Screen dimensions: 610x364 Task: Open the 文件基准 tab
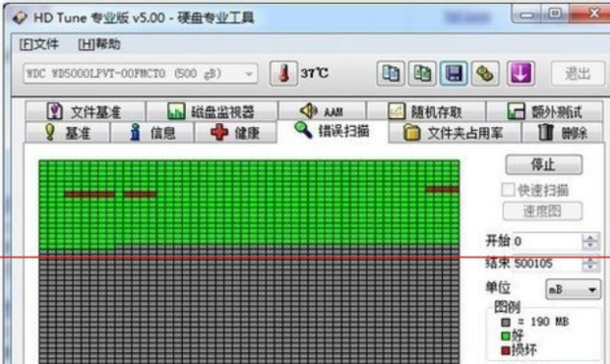86,111
